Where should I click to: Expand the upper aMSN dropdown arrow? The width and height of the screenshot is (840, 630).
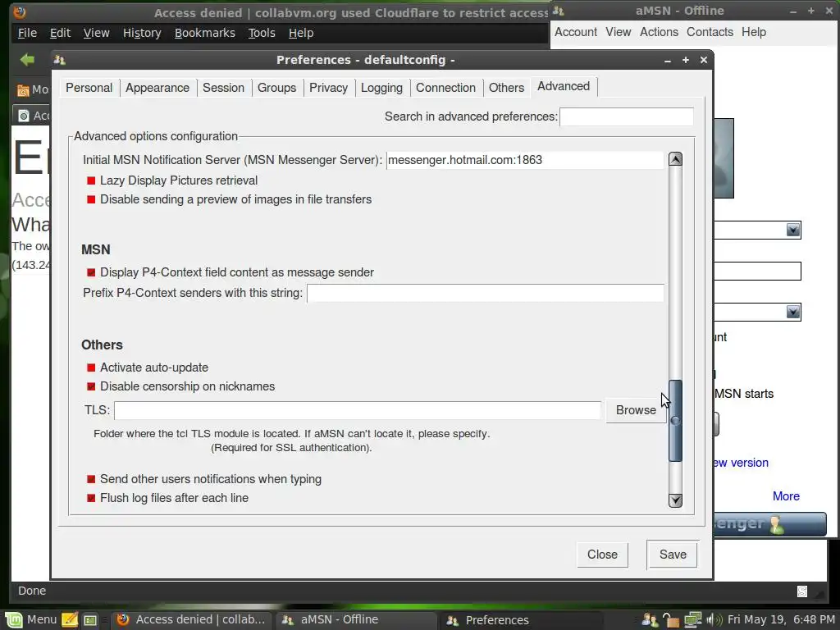point(793,231)
